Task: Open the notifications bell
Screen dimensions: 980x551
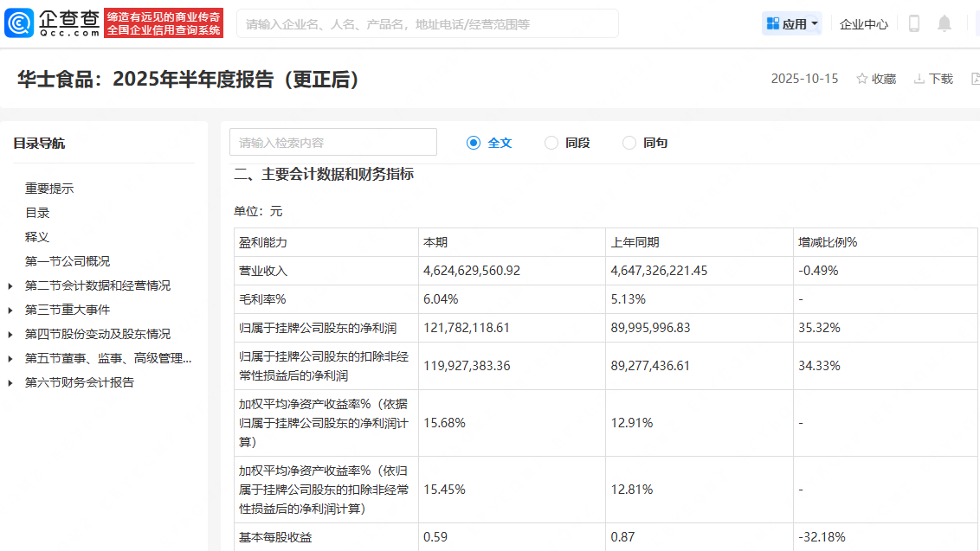Action: pos(945,24)
